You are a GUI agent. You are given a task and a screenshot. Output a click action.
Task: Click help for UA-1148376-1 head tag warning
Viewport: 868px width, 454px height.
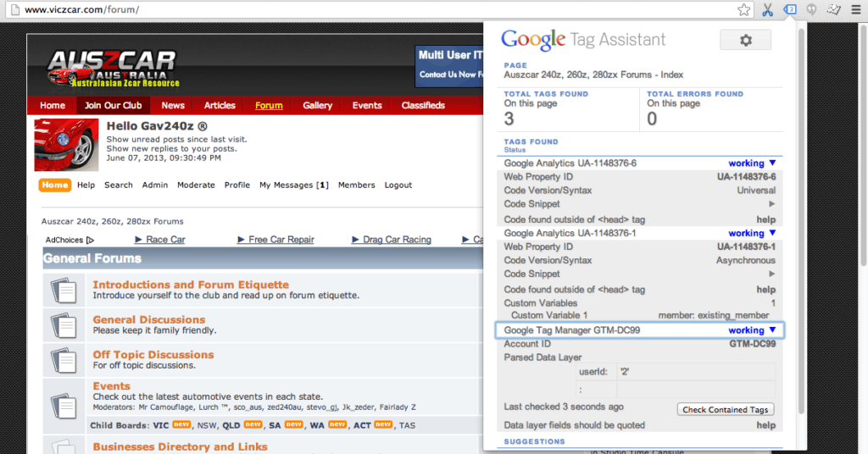click(766, 289)
